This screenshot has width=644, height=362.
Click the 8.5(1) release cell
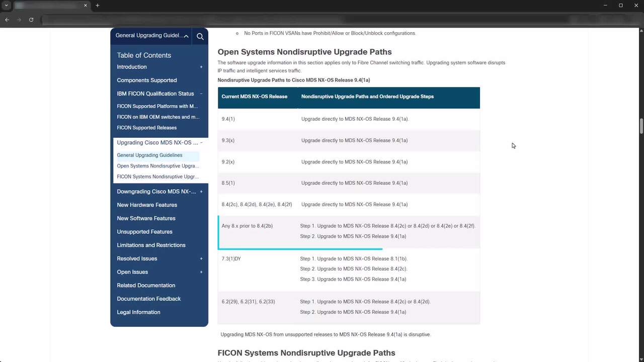228,183
